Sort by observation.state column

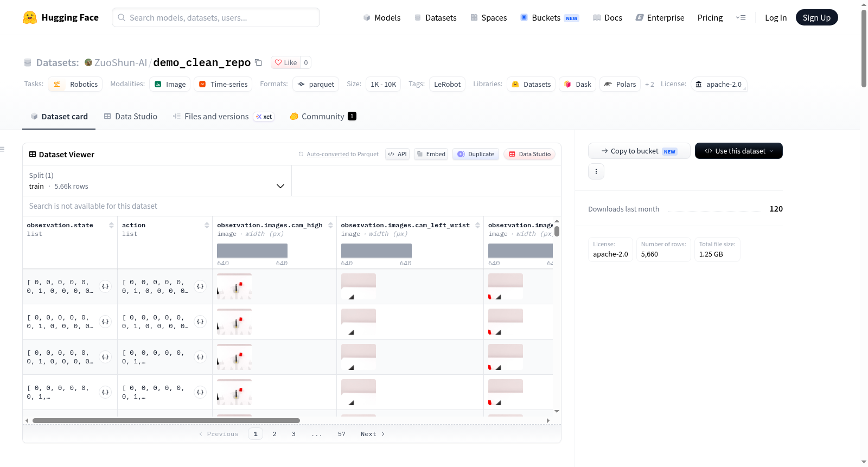tap(111, 225)
